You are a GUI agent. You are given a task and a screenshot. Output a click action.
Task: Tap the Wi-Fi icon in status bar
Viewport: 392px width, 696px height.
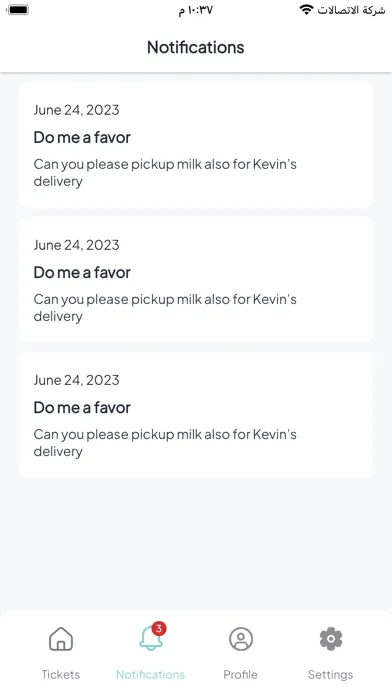306,10
